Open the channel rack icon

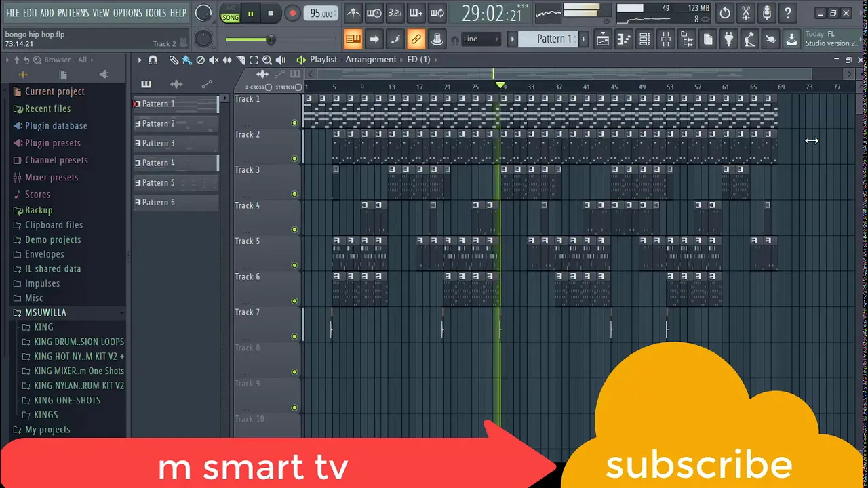point(645,39)
